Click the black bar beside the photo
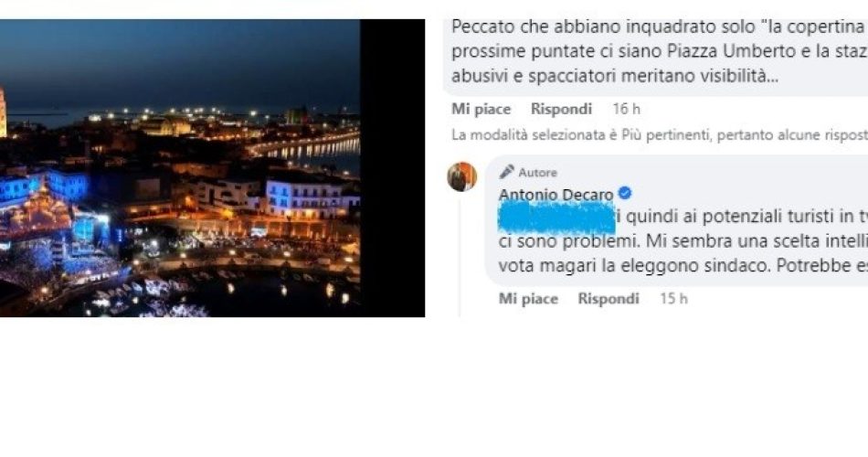The height and width of the screenshot is (457, 868). pos(393,168)
